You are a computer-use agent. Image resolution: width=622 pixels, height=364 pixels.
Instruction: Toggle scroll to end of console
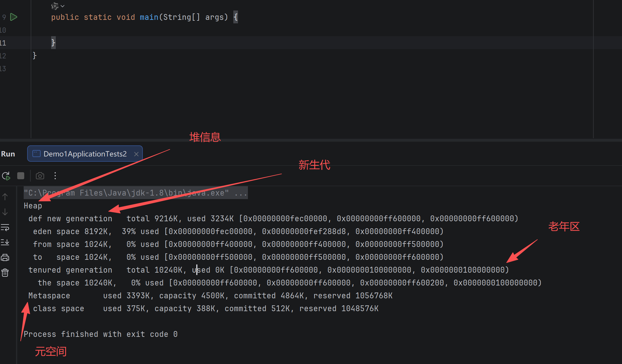[x=5, y=242]
